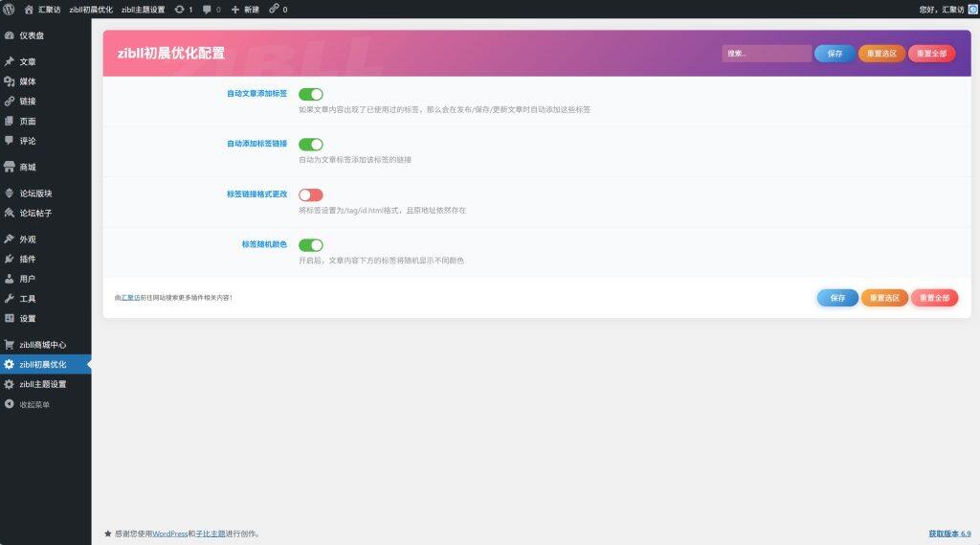Follow the 获取版本 6.9 link
Viewport: 980px width, 545px height.
click(x=948, y=534)
